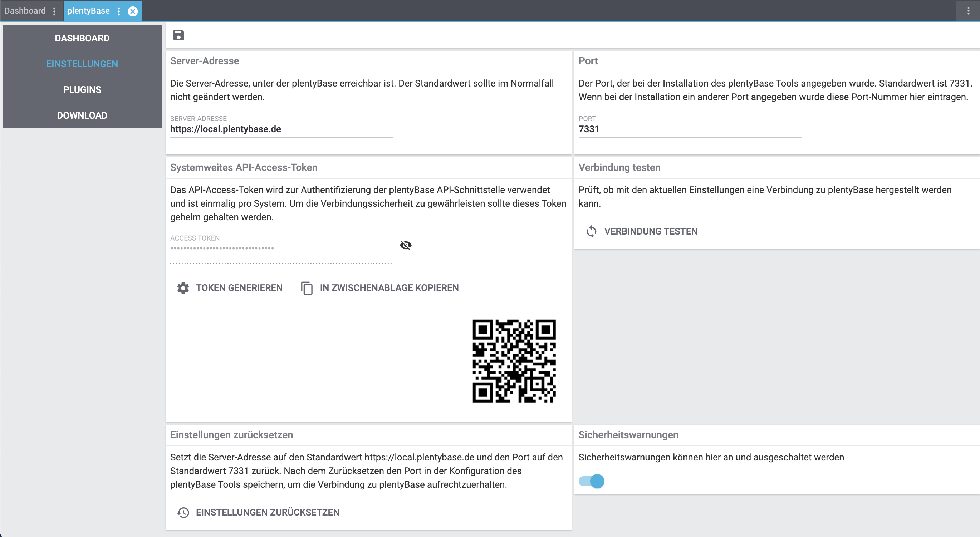Click In Zwischenablage kopieren button

tap(389, 288)
